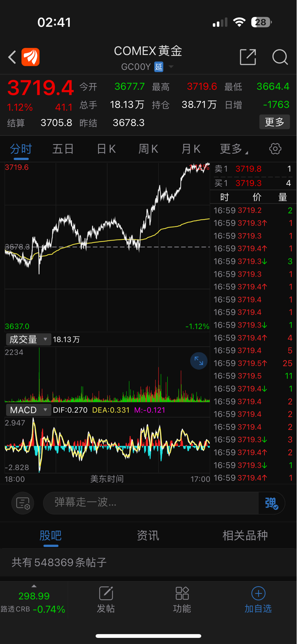The height and width of the screenshot is (644, 297).
Task: Tap the 更多 quote details button
Action: coord(275,122)
